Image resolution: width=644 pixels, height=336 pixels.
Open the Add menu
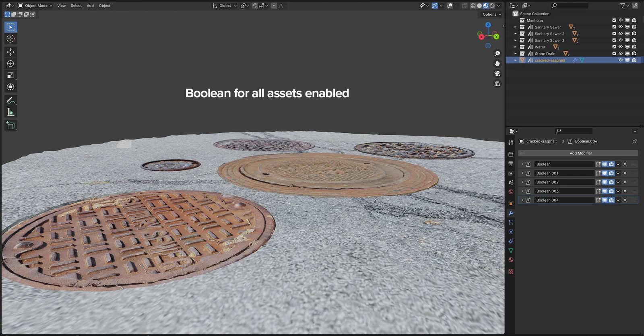tap(90, 6)
